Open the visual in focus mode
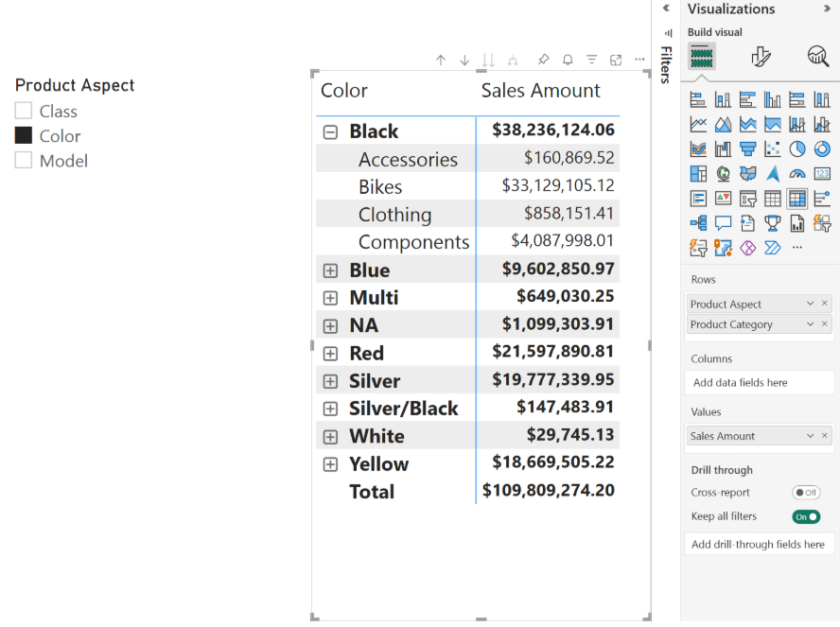 coord(616,60)
